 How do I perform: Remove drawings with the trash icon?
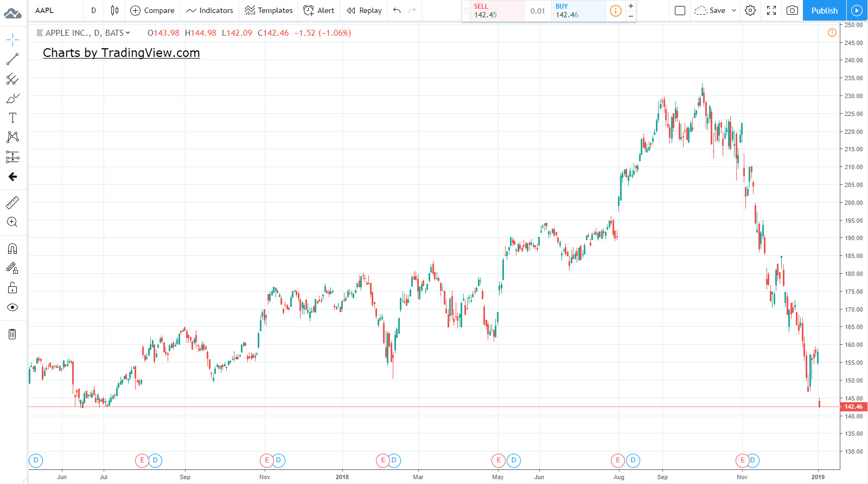click(x=12, y=334)
